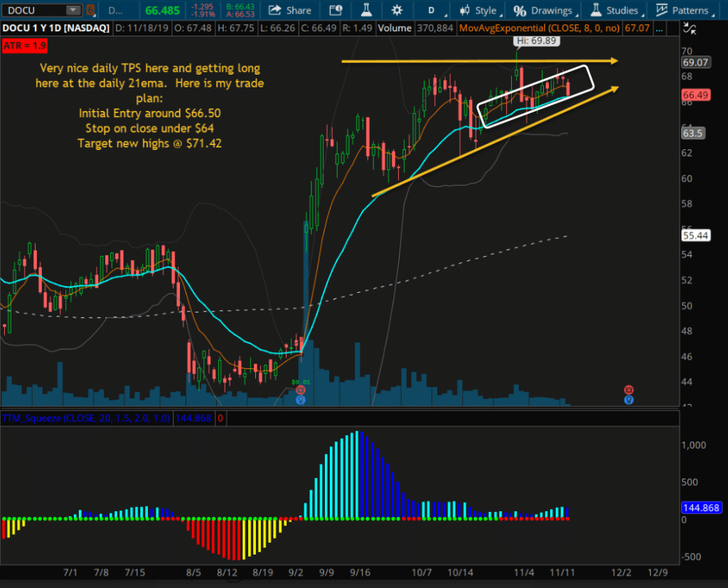Viewport: 728px width, 588px height.
Task: Click the ellipsis after MovAvgExponential value
Action: (659, 28)
